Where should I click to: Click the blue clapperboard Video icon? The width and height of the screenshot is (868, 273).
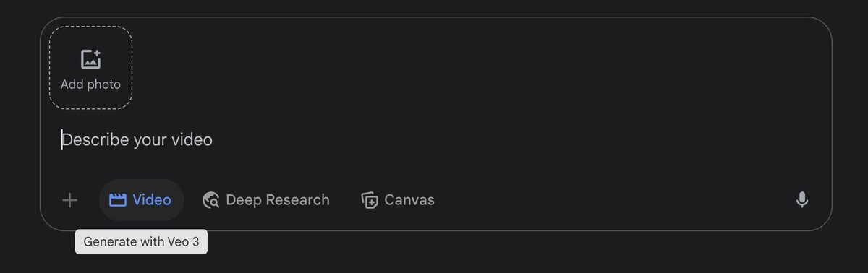[x=117, y=200]
